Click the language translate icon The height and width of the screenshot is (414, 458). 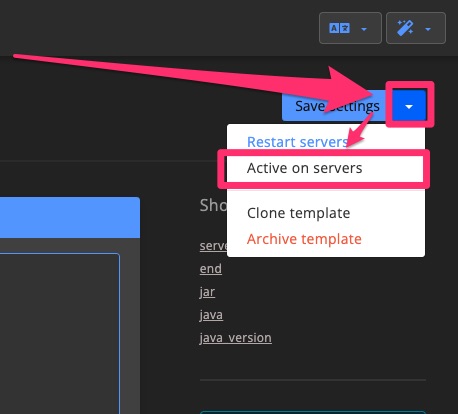tap(339, 28)
